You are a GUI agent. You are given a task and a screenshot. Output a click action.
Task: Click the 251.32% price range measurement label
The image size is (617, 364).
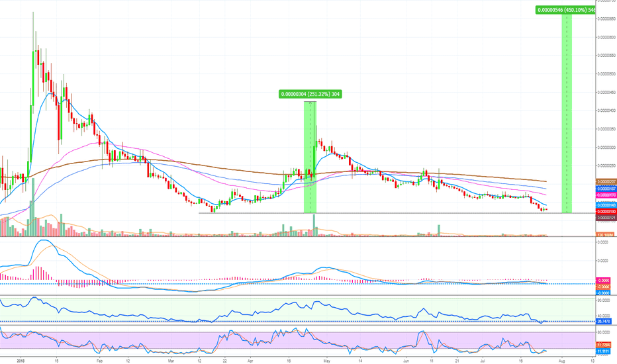(x=310, y=94)
